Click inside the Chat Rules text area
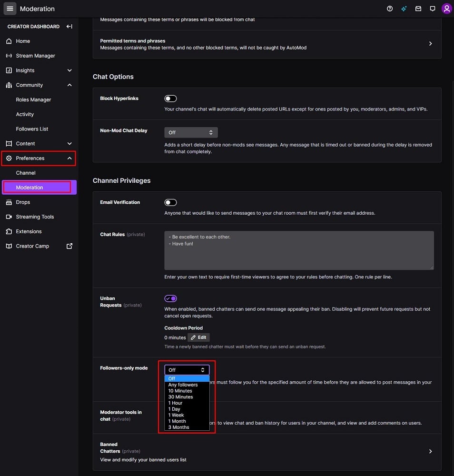Screen dimensions: 454x476 [x=299, y=250]
